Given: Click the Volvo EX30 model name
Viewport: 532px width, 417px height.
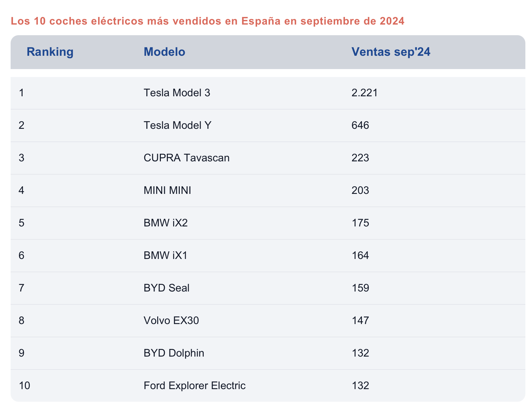Looking at the screenshot, I should [x=171, y=320].
